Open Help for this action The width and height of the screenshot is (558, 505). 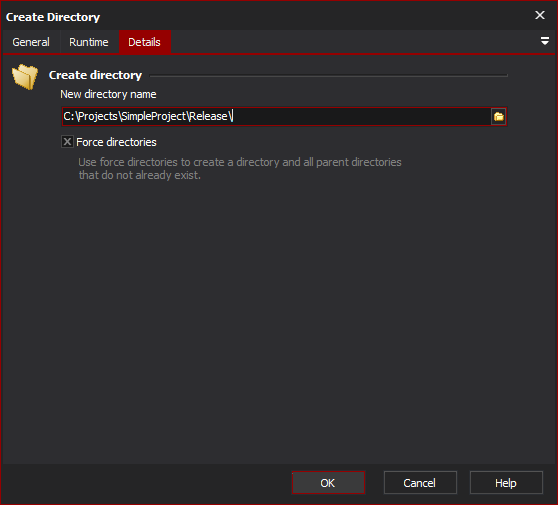pos(506,483)
